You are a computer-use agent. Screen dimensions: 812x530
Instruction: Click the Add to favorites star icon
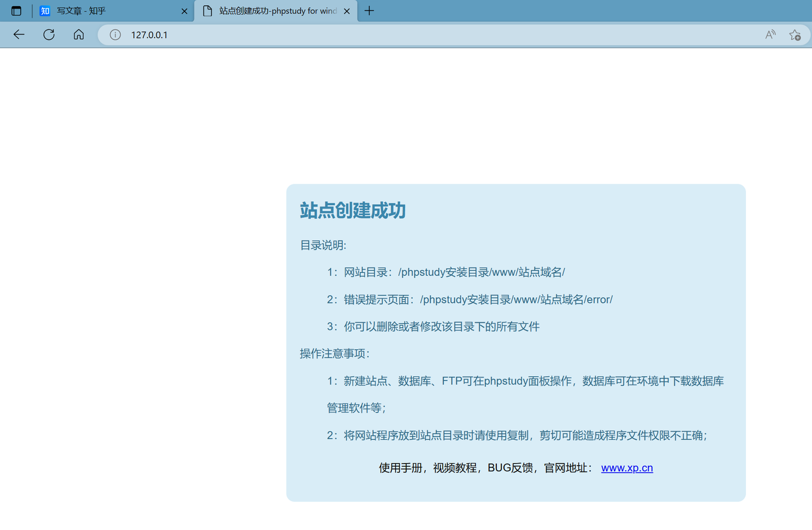click(795, 34)
